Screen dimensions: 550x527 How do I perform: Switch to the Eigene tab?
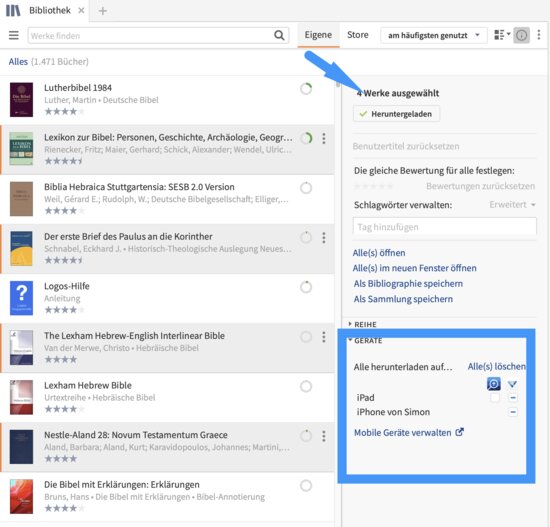pos(318,35)
